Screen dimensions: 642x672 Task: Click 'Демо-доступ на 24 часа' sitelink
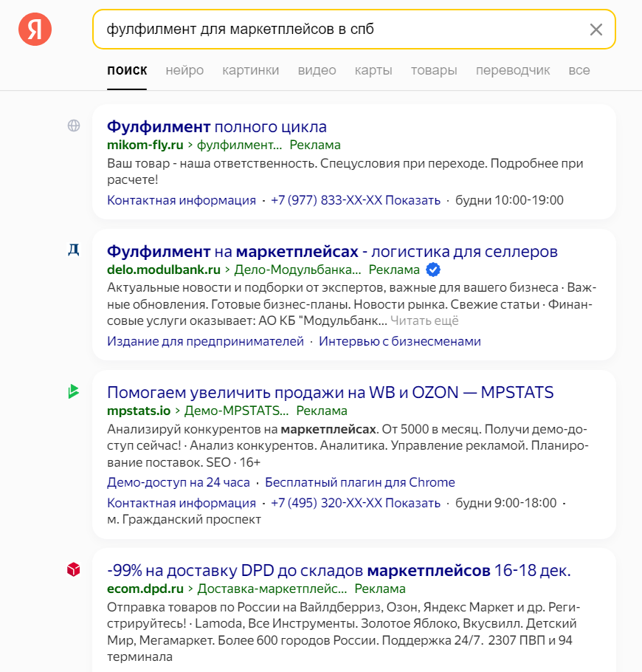[x=178, y=482]
